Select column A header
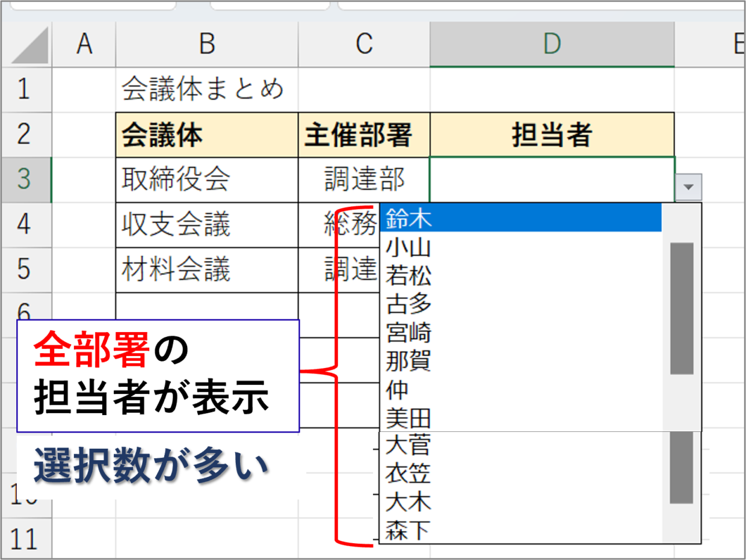 click(84, 45)
